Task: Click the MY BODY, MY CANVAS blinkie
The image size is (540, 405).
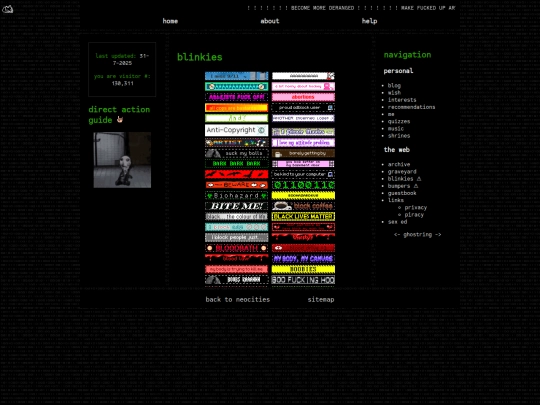Action: [x=303, y=259]
